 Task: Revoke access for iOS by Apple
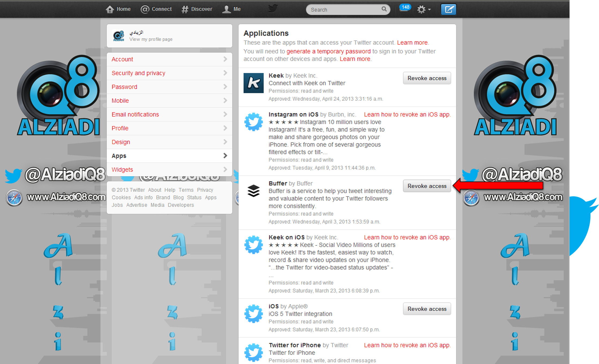point(427,309)
